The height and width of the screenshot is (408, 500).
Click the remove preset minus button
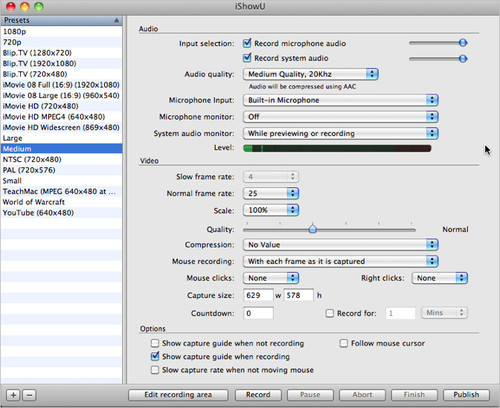point(29,395)
